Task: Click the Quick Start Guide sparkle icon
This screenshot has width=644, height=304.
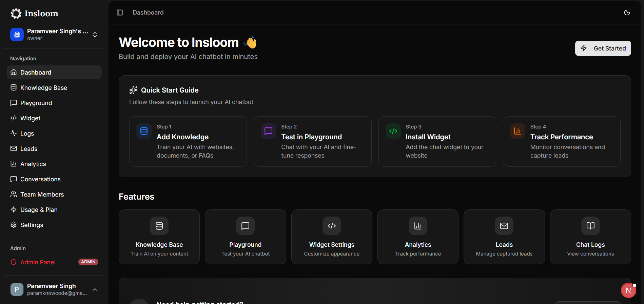Action: (133, 90)
